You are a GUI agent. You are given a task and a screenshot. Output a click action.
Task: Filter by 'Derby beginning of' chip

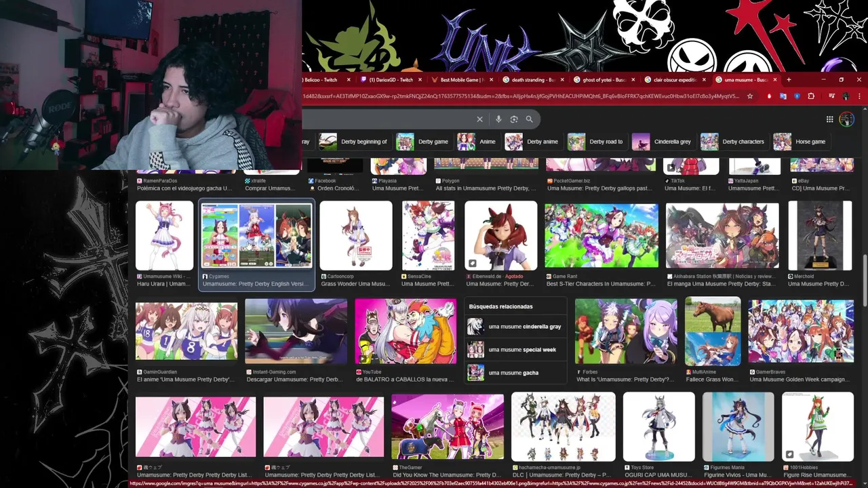(353, 142)
